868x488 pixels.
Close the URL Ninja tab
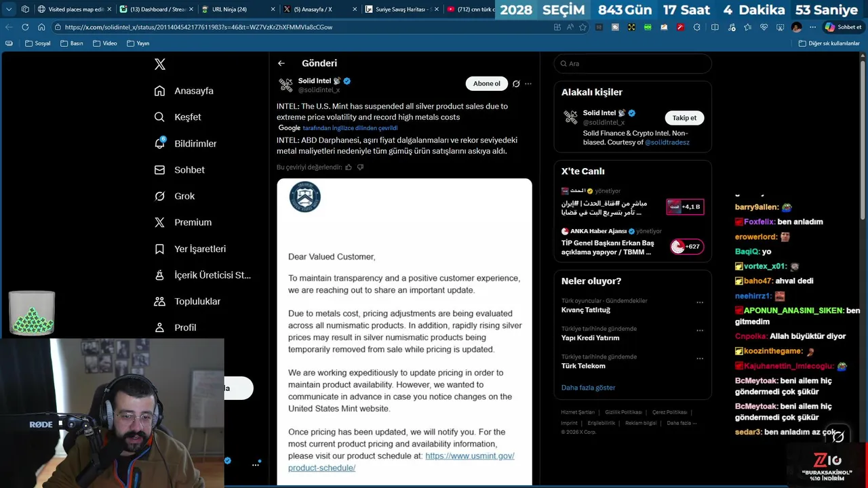point(273,9)
